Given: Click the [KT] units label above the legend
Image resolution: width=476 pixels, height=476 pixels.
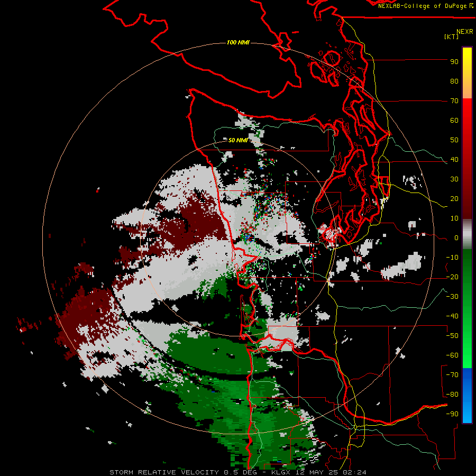Looking at the screenshot, I should (x=452, y=36).
